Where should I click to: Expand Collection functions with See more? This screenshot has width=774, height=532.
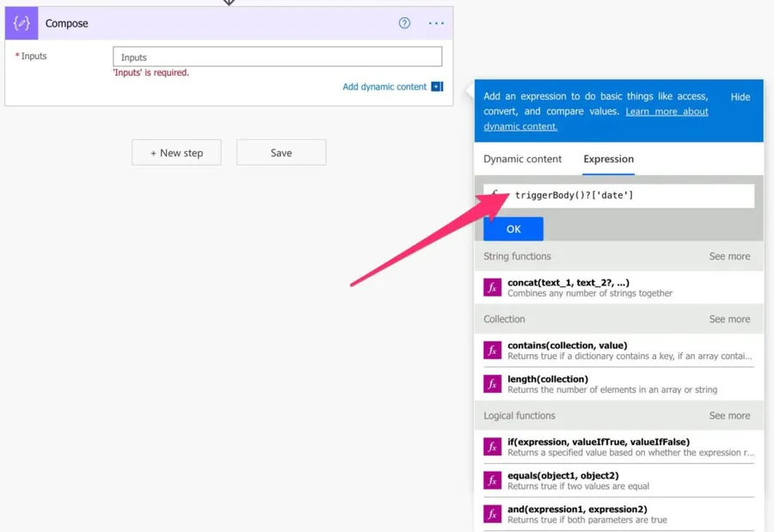point(729,319)
